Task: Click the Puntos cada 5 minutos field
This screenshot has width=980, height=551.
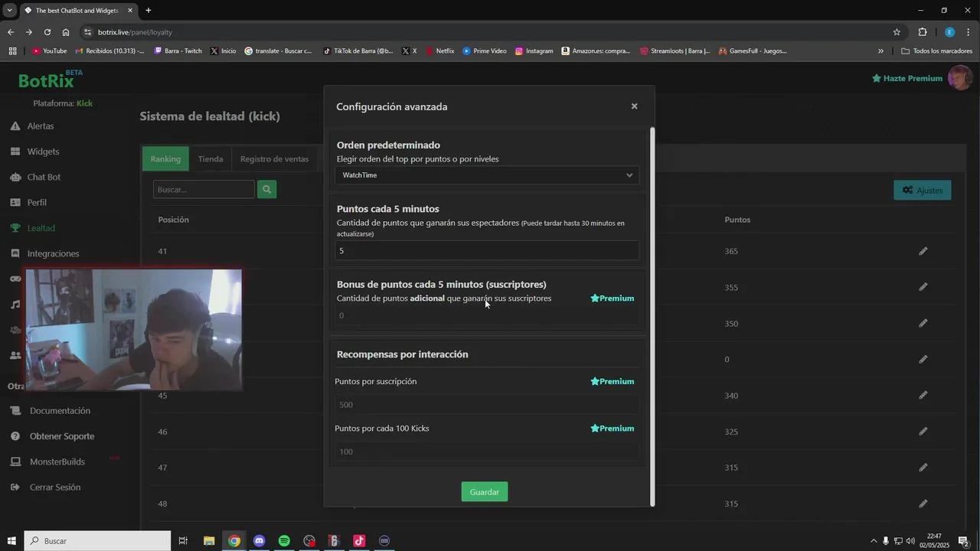Action: [486, 251]
